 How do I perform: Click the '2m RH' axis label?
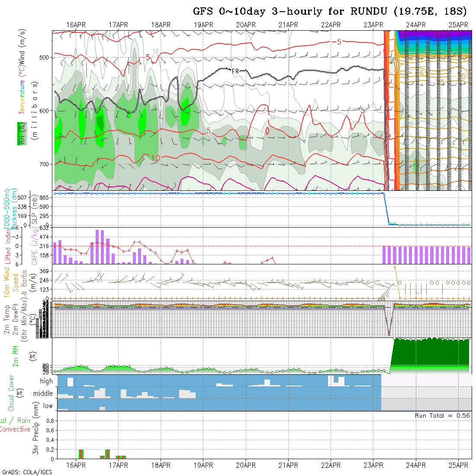point(15,356)
